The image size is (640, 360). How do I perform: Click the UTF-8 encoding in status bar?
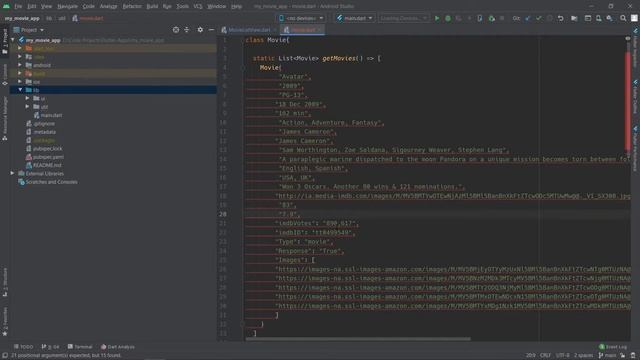pos(562,356)
